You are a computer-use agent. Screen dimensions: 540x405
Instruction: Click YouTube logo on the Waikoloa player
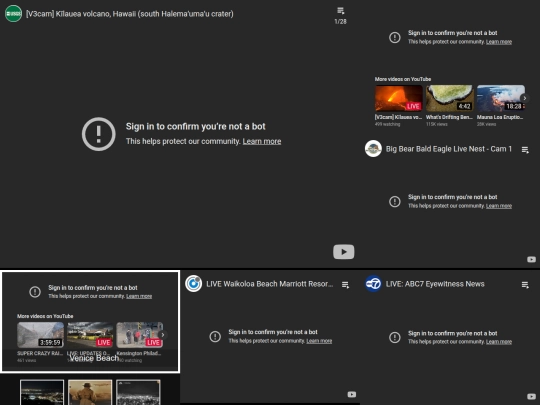pyautogui.click(x=352, y=394)
